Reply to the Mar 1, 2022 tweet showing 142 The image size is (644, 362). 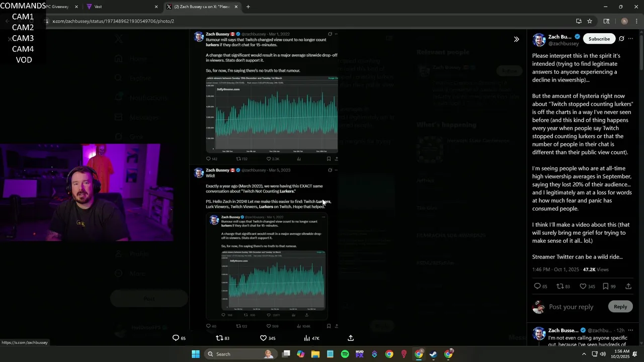[x=212, y=159]
